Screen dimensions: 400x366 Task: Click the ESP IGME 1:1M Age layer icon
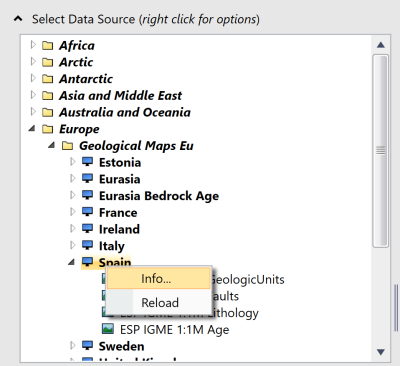click(108, 329)
